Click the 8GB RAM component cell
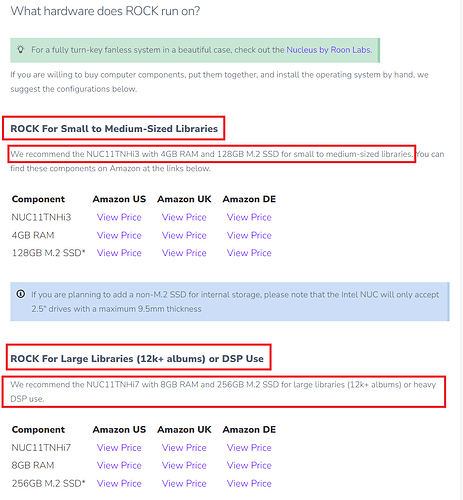Viewport: 463px width, 500px height. (33, 465)
